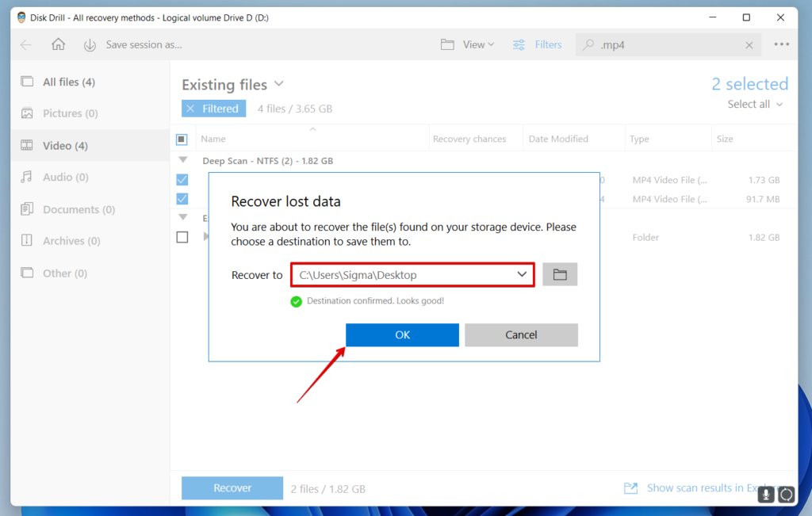The image size is (812, 516).
Task: Clear the .mp4 search with the X icon
Action: coord(749,44)
